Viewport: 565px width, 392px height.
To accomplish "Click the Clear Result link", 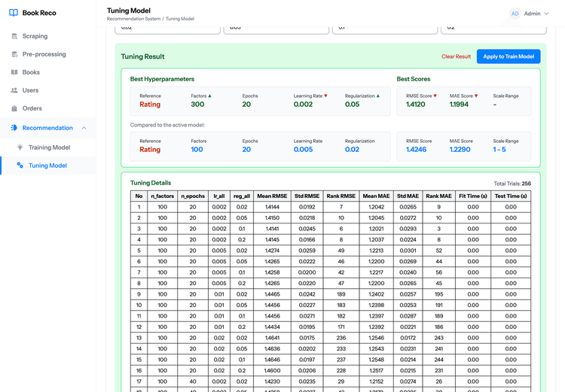I will 457,56.
